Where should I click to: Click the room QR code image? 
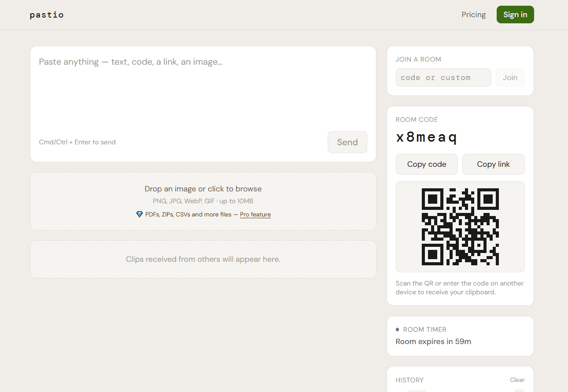pyautogui.click(x=460, y=227)
